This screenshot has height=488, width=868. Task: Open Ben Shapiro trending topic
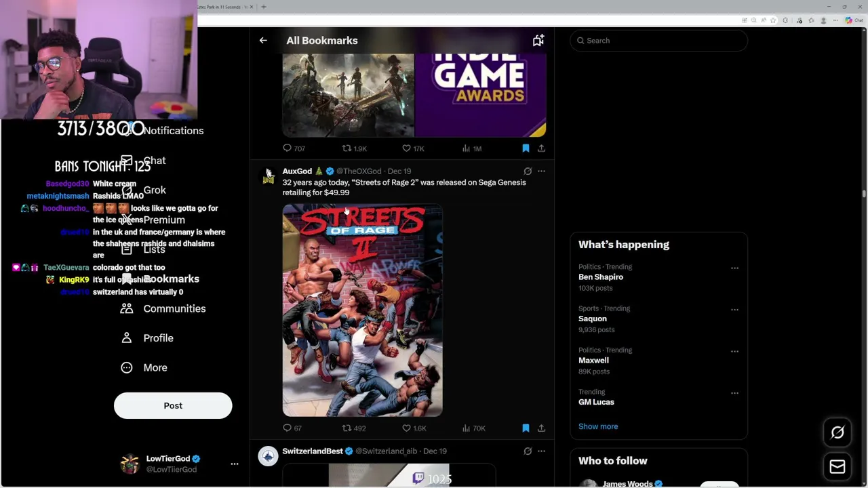(601, 277)
